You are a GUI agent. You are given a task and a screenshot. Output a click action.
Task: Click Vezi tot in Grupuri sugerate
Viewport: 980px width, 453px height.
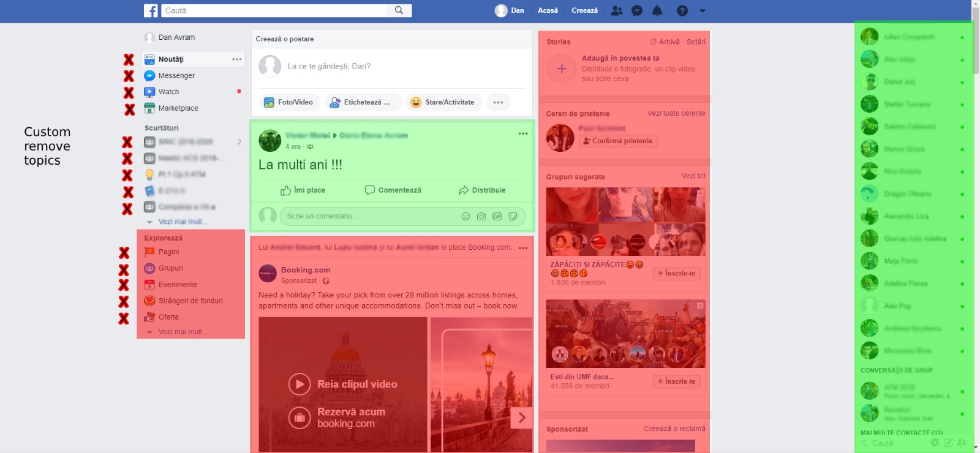coord(693,176)
